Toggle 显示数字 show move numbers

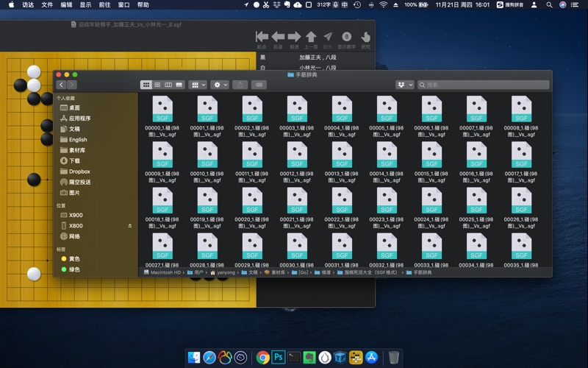pos(347,37)
